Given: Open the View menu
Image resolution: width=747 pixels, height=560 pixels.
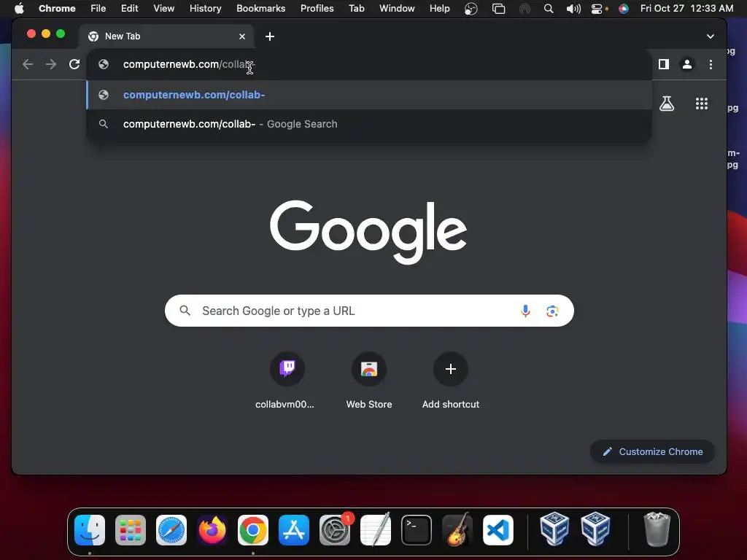Looking at the screenshot, I should pyautogui.click(x=164, y=9).
